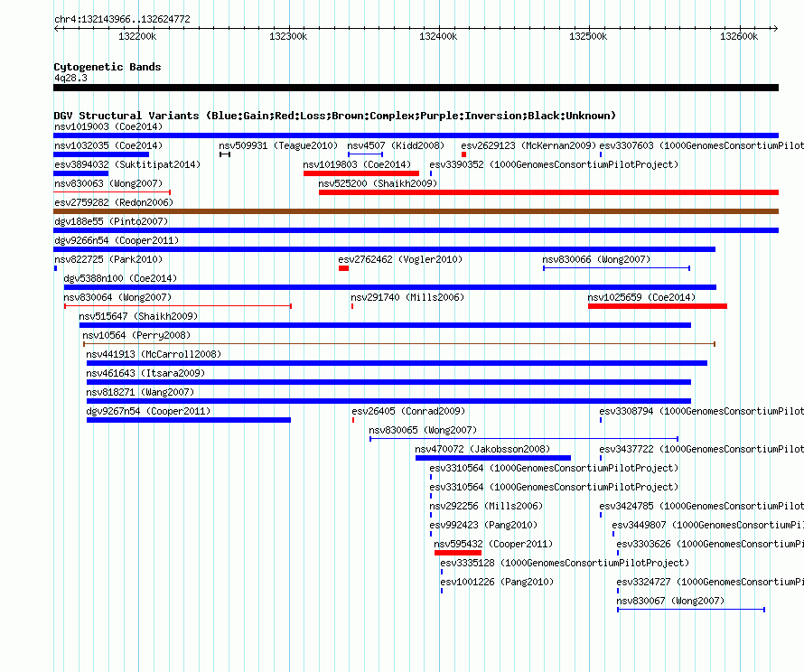Click the 132500k ruler label
The image size is (804, 672).
click(x=588, y=36)
